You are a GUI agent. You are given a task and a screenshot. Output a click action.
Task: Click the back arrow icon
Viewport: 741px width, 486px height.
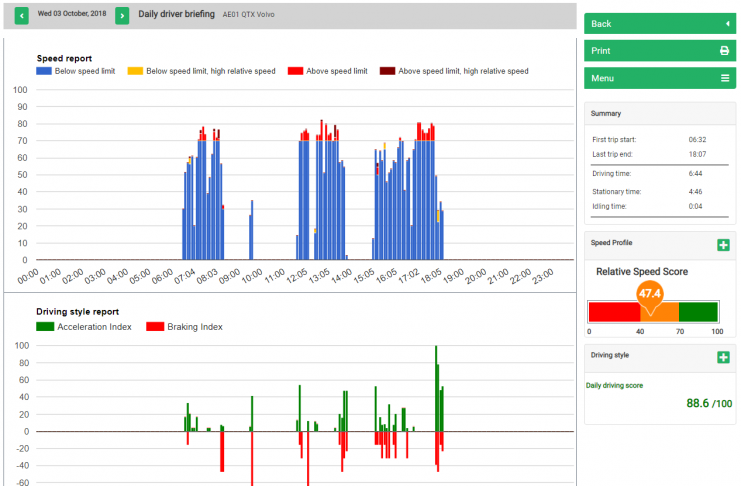point(726,23)
